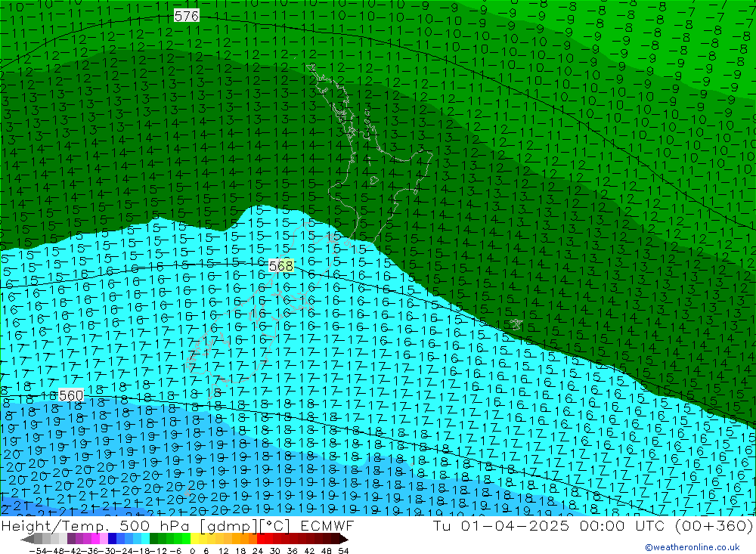Click the dark maroon arrow end of the color scale
This screenshot has width=756, height=554.
(x=343, y=539)
